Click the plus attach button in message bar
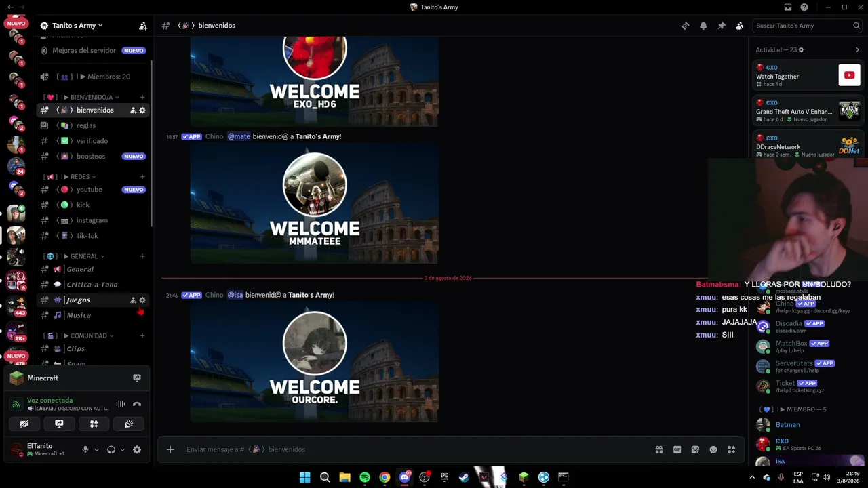Viewport: 868px width, 488px height. (x=170, y=449)
